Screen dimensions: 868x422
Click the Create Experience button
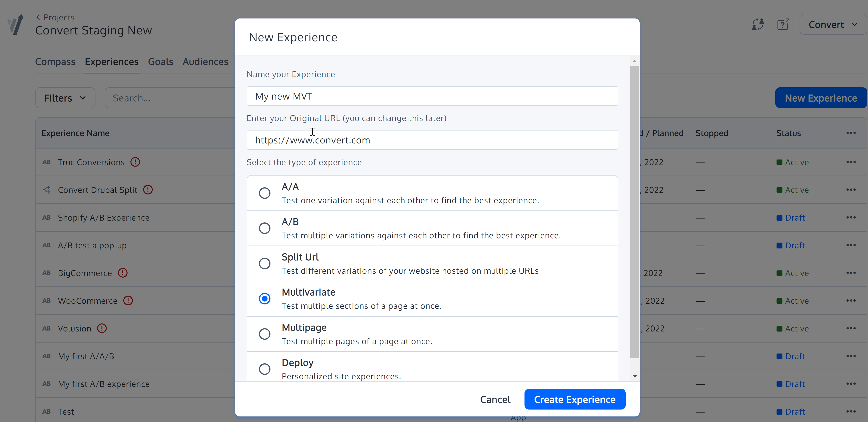[575, 399]
